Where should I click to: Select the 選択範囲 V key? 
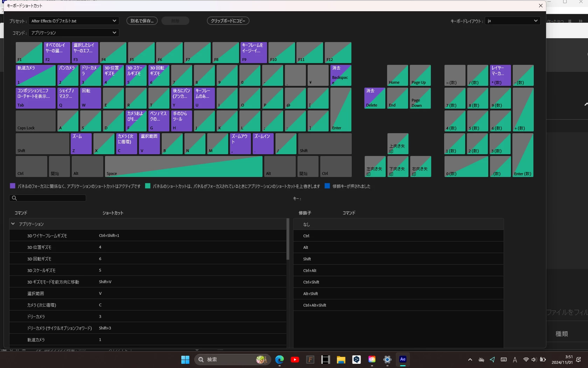pos(149,144)
